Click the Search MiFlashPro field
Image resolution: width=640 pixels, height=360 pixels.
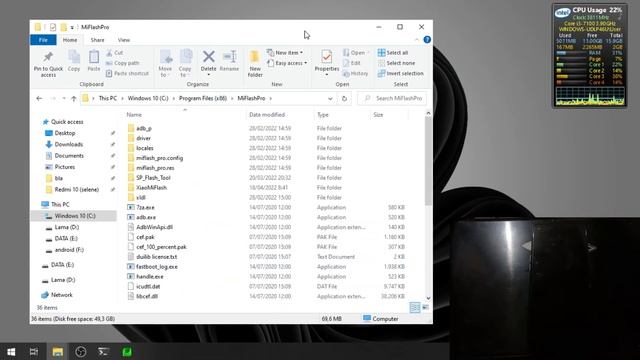point(392,98)
